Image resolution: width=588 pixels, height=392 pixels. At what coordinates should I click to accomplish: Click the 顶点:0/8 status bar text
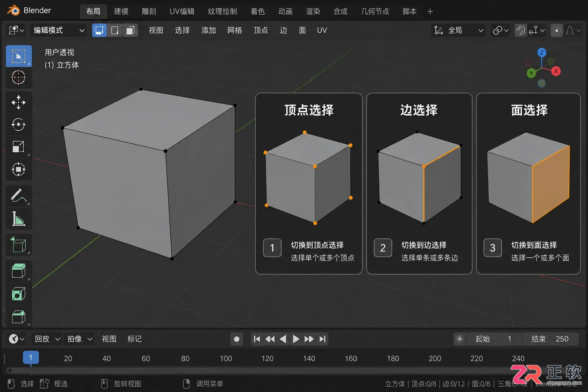pos(423,384)
